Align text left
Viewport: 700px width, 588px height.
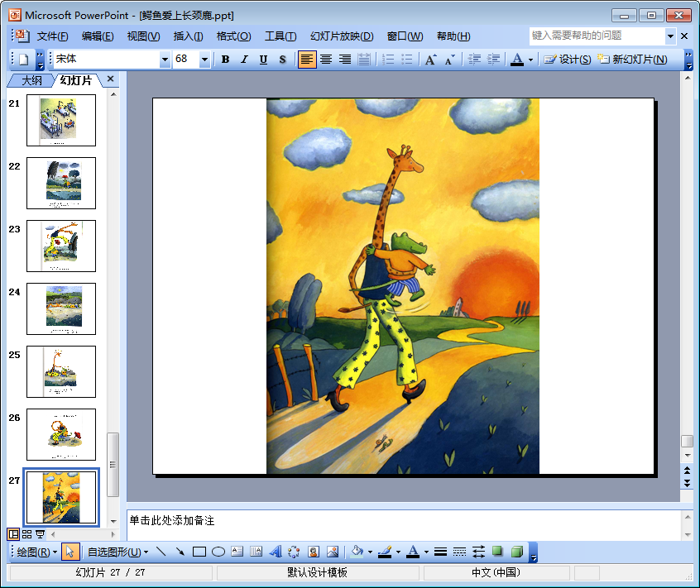pos(307,60)
